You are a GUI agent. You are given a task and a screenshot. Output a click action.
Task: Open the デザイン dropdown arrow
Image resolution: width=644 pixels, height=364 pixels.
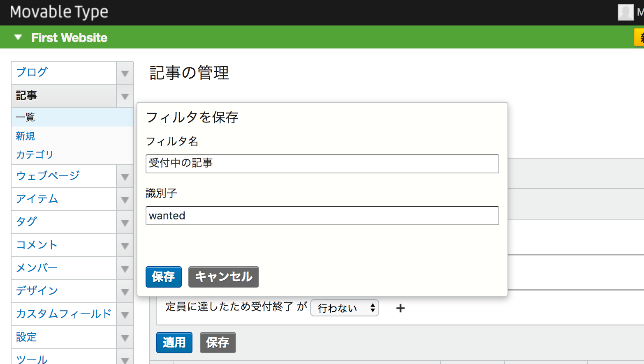pyautogui.click(x=125, y=291)
